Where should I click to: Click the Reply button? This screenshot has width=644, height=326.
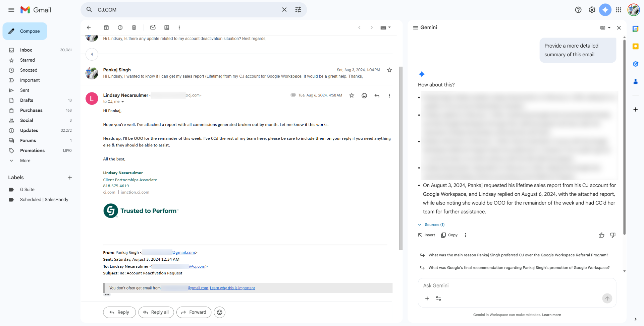119,312
